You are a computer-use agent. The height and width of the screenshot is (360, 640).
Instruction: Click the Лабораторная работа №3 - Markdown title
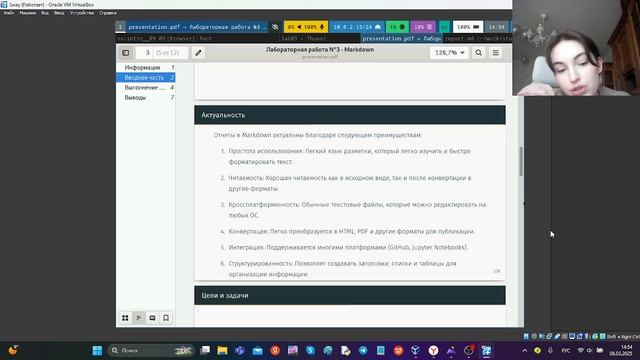click(320, 49)
